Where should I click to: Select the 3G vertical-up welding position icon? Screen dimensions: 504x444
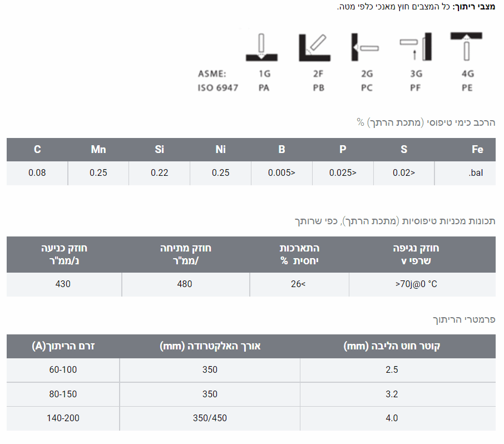[416, 47]
